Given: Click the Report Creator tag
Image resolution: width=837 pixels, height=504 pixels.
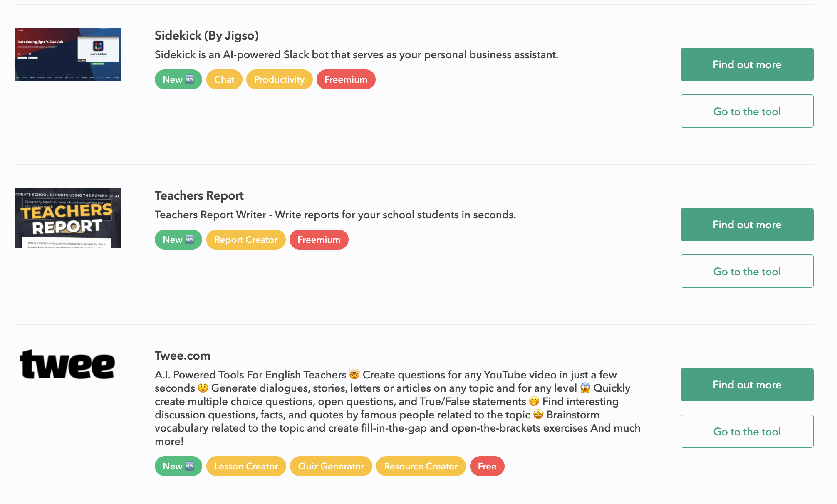Looking at the screenshot, I should [x=246, y=240].
